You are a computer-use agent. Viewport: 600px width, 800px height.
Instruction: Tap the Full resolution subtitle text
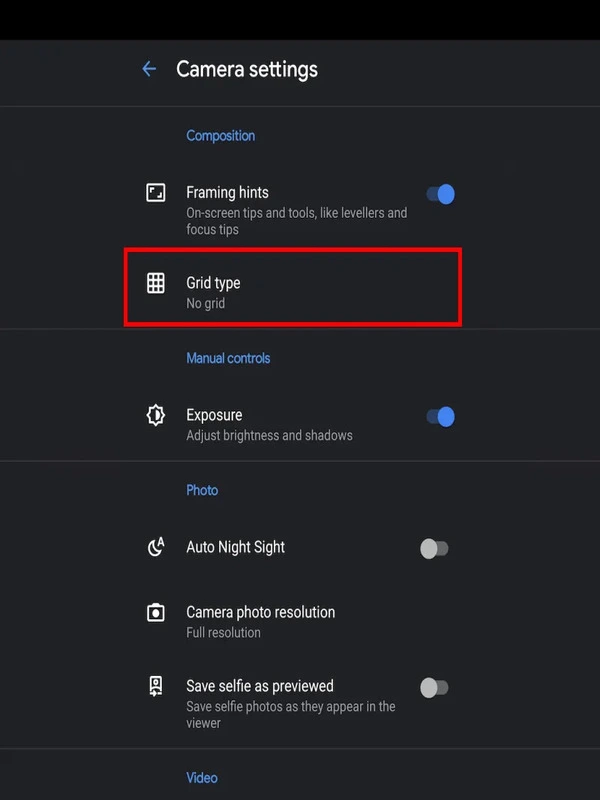click(223, 633)
